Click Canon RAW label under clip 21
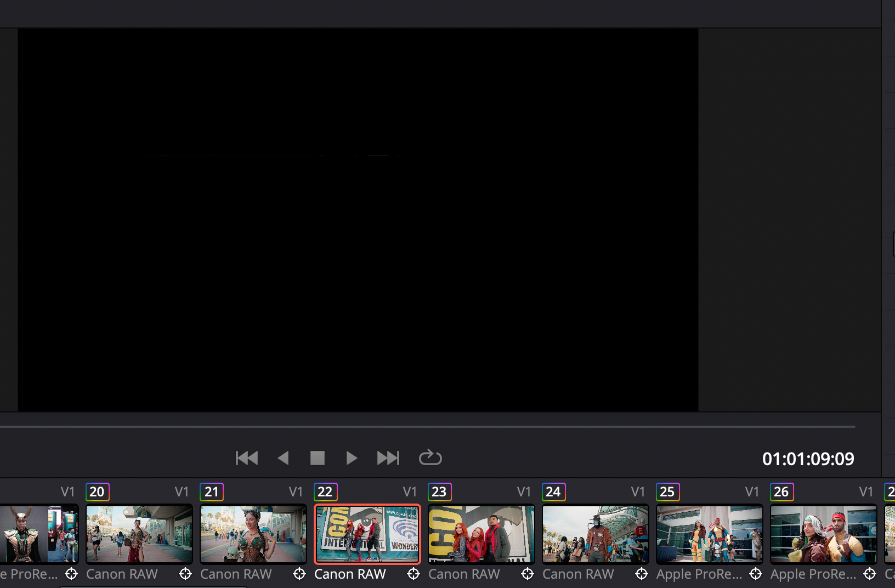 point(236,574)
